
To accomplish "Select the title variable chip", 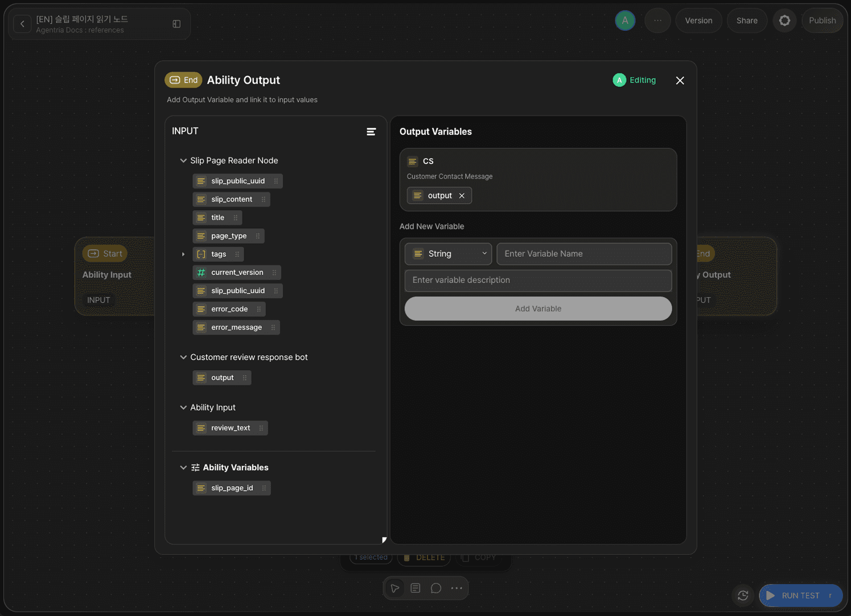I will tap(217, 217).
